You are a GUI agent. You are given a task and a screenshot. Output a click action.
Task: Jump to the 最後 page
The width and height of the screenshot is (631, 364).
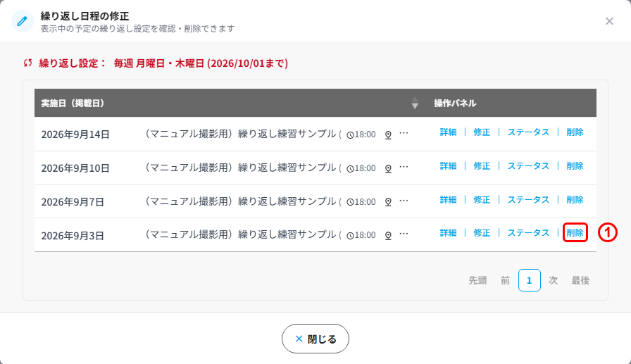tap(580, 280)
